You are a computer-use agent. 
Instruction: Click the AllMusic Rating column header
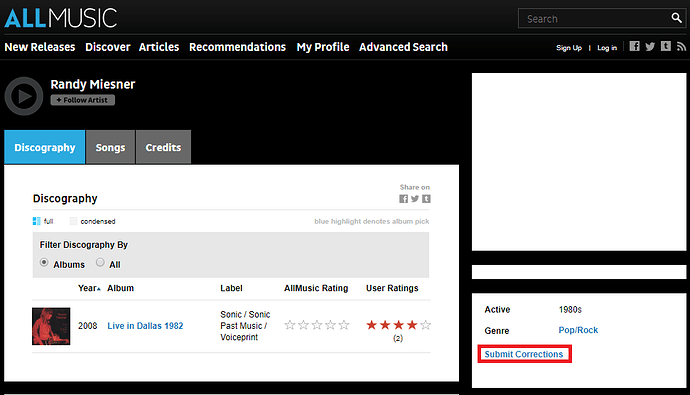tap(316, 288)
